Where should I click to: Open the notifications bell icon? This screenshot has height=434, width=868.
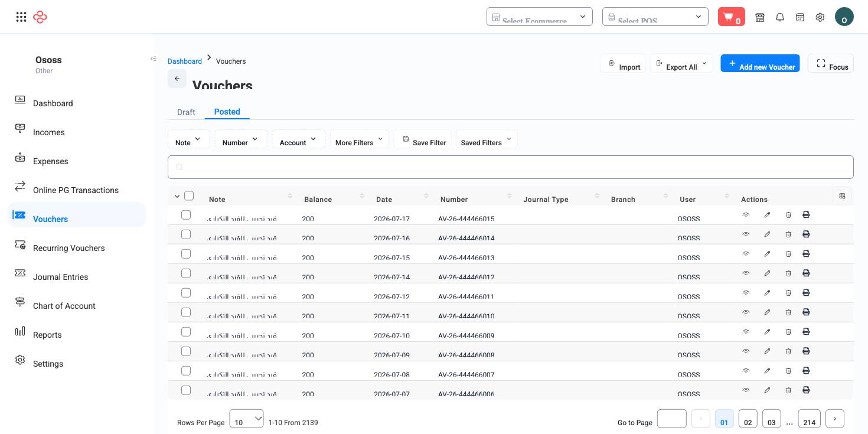pyautogui.click(x=780, y=17)
